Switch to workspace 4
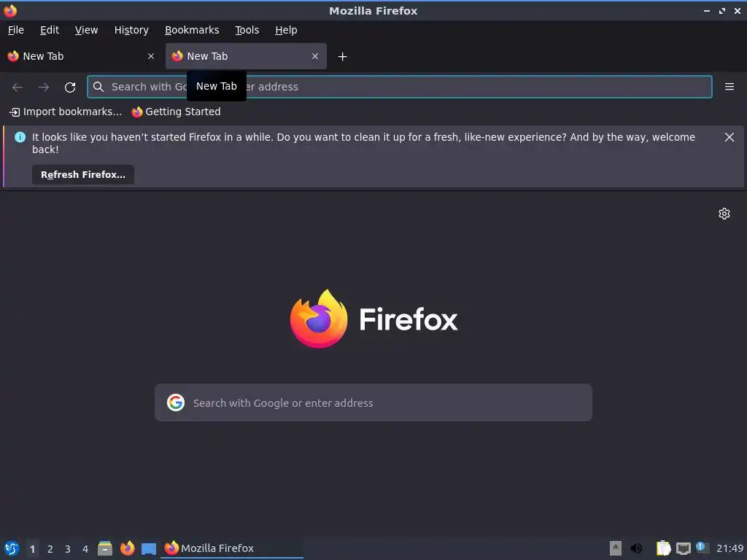Screen dimensions: 747x560 (x=85, y=549)
